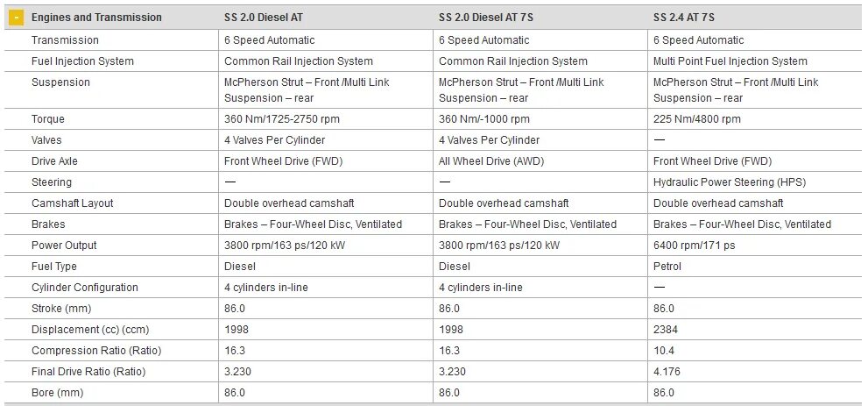Click the Petrol fuel type cell
Viewport: 868px width, 406px height.
pyautogui.click(x=667, y=267)
